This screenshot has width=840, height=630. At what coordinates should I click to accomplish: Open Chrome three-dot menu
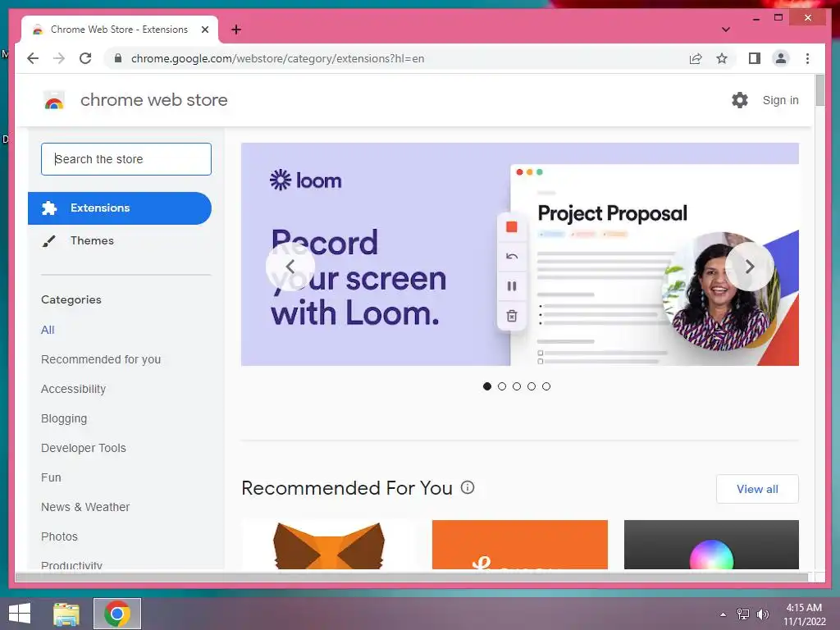[x=807, y=58]
